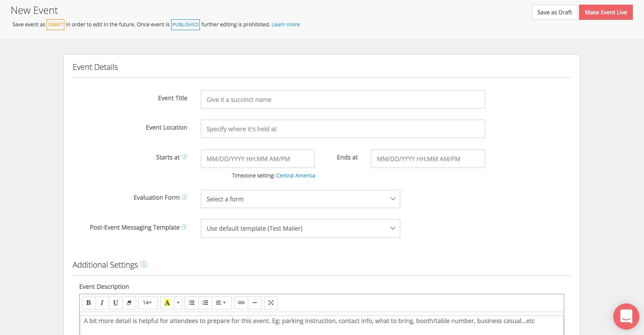Insert a numbered ordered list

(205, 303)
